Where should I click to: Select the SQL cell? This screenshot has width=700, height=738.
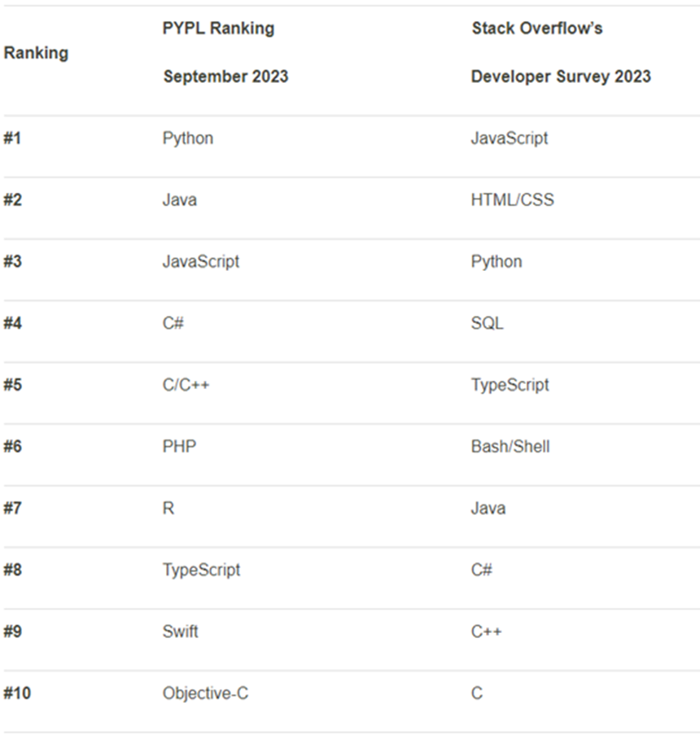[487, 324]
